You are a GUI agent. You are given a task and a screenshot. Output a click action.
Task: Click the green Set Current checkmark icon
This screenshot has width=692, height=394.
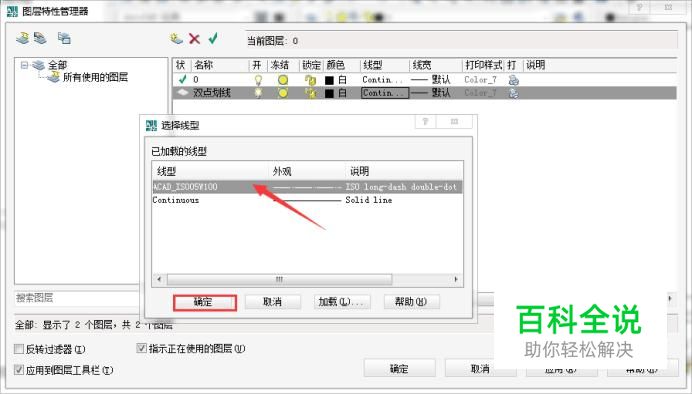coord(213,38)
